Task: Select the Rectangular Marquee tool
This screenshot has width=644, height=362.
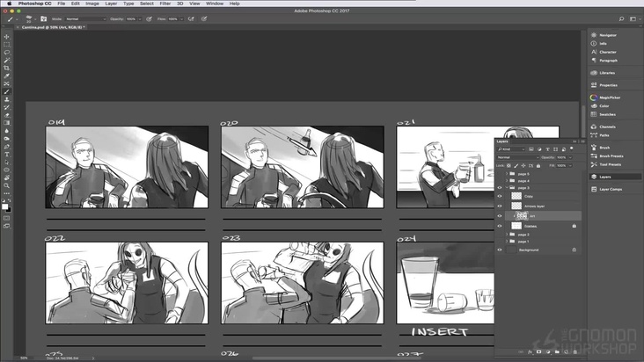Action: (6, 45)
